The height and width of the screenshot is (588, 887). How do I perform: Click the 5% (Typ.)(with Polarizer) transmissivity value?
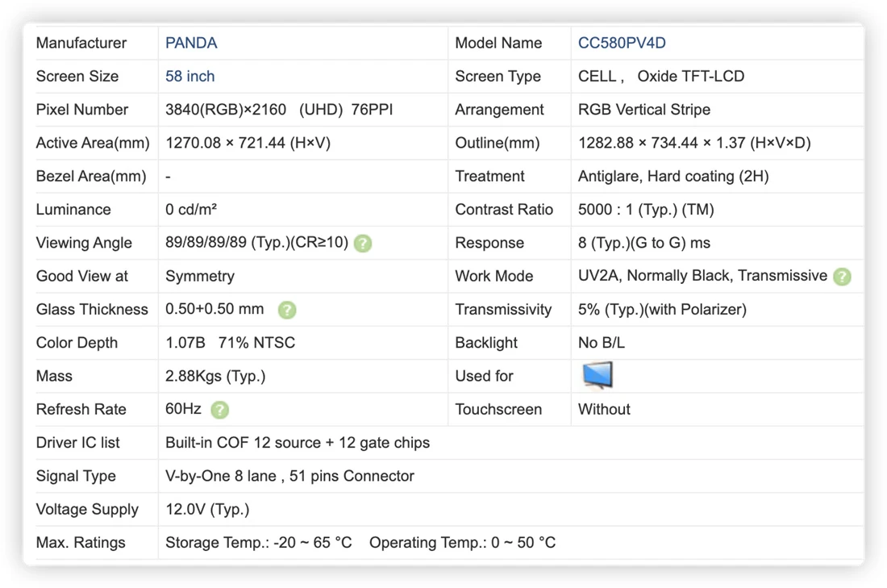(662, 310)
